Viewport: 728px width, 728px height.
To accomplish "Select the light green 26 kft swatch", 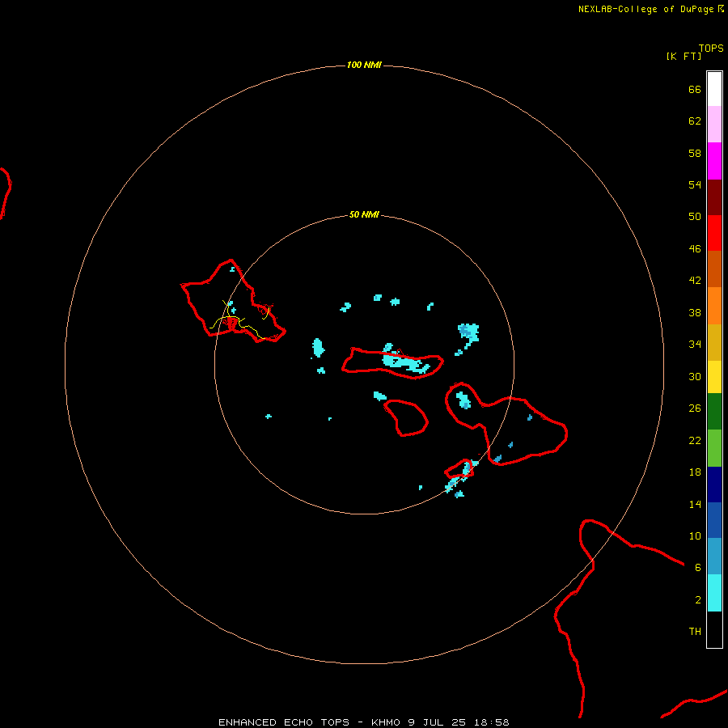I will [714, 448].
